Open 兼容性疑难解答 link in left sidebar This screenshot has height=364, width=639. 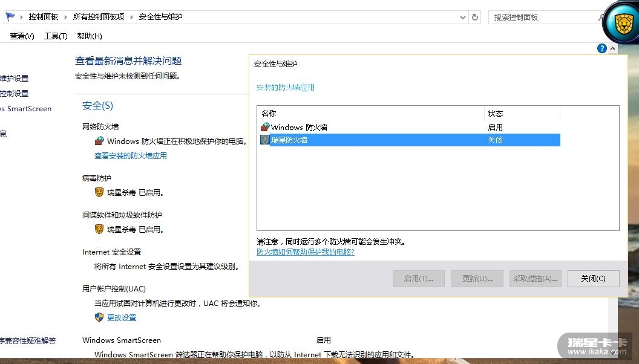tap(28, 341)
